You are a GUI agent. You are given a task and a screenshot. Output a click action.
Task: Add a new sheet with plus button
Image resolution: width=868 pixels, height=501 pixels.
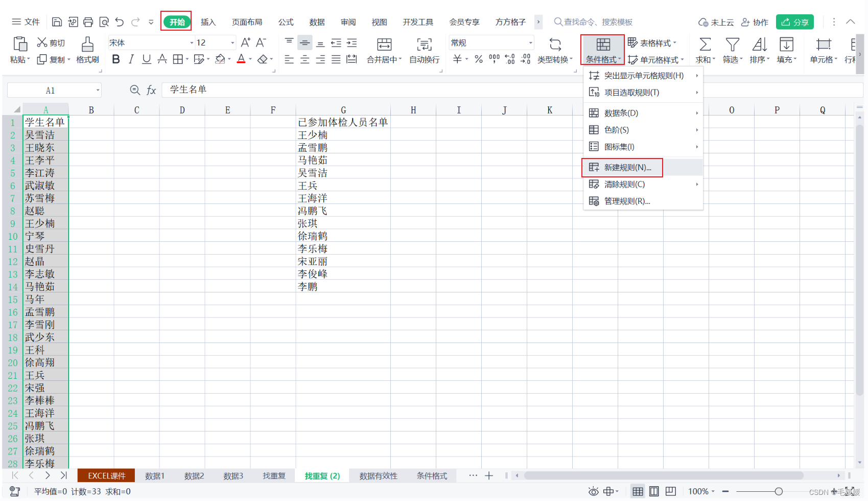489,476
